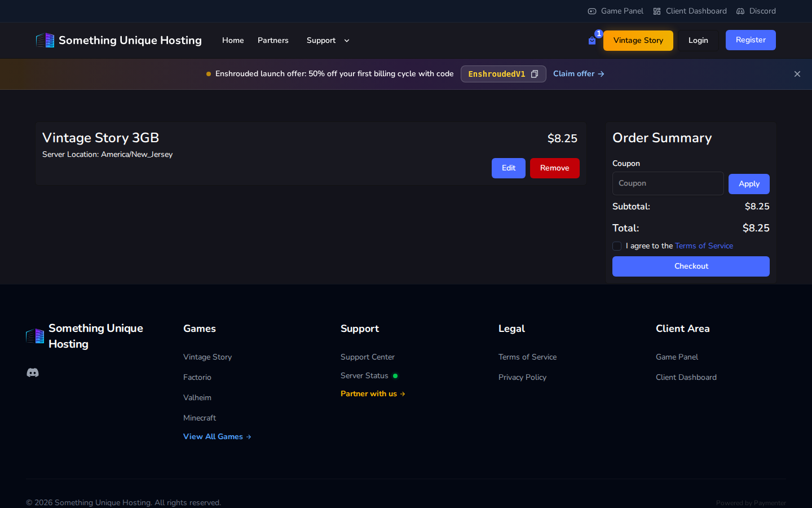Viewport: 812px width, 508px height.
Task: Remove Vintage Story 3GB from cart
Action: [555, 168]
